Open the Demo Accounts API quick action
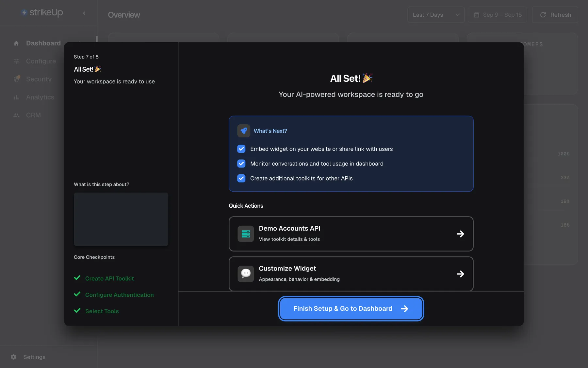This screenshot has width=588, height=368. coord(351,234)
